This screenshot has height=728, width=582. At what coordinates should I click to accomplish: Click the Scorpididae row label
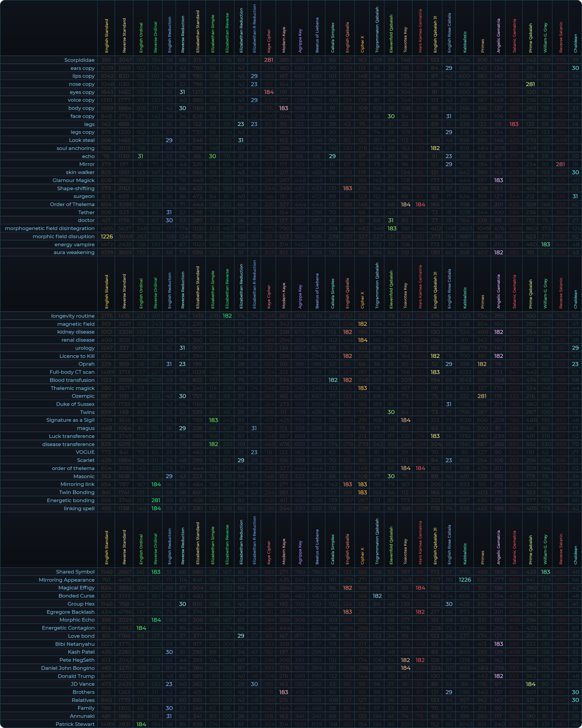79,60
